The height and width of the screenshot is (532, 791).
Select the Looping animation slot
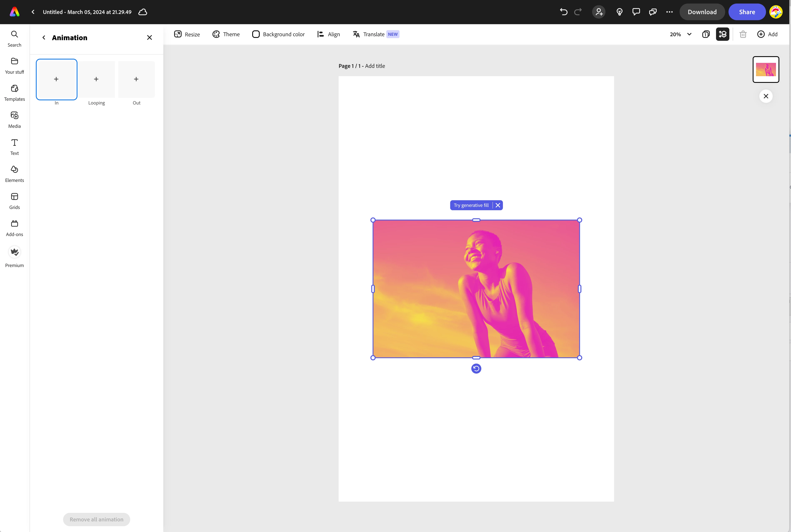(x=96, y=79)
